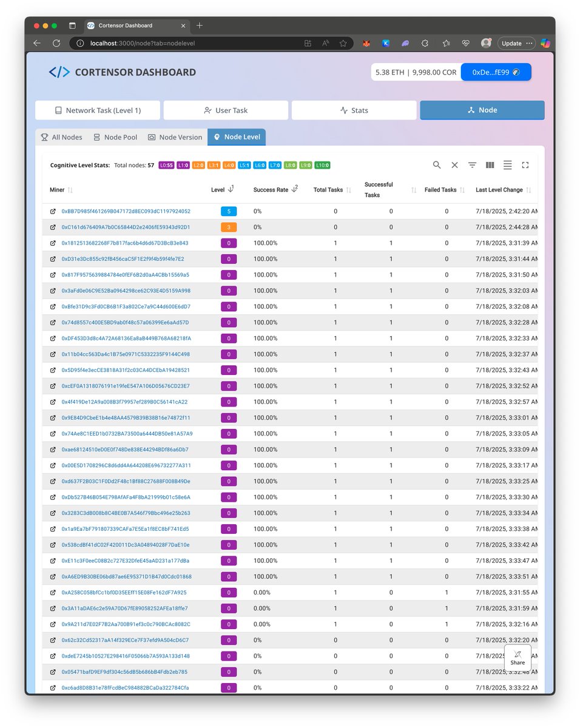The width and height of the screenshot is (580, 728).
Task: Click level badge 5 in first row
Action: (x=229, y=212)
